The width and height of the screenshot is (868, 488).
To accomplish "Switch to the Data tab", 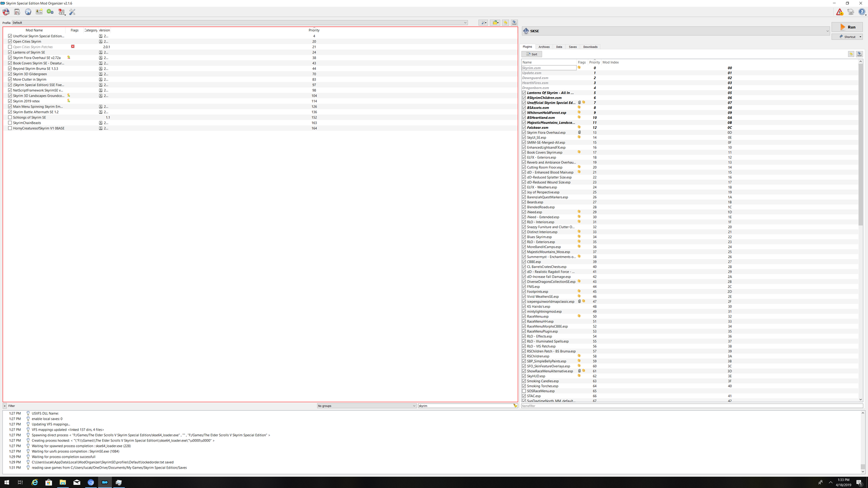I will (x=559, y=47).
